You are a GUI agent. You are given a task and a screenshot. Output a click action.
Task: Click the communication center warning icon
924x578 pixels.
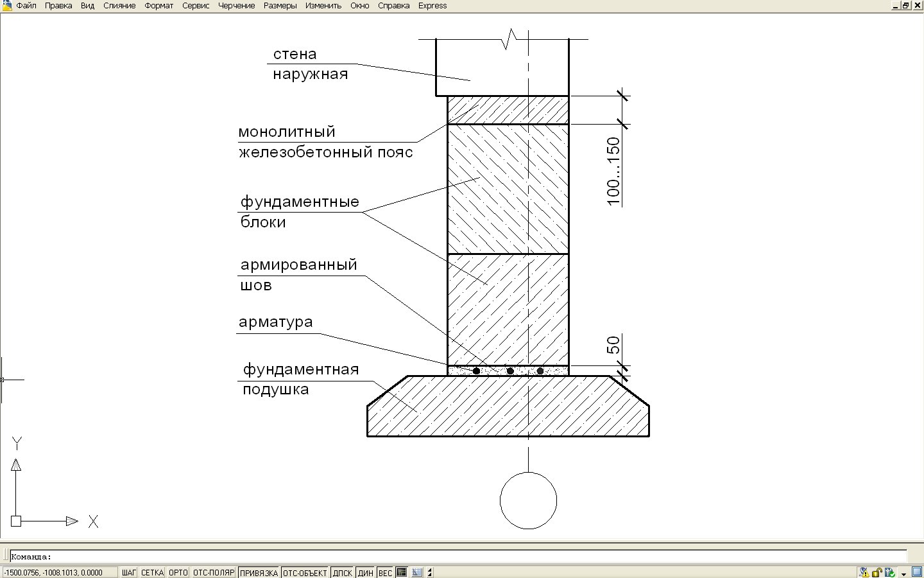(864, 572)
